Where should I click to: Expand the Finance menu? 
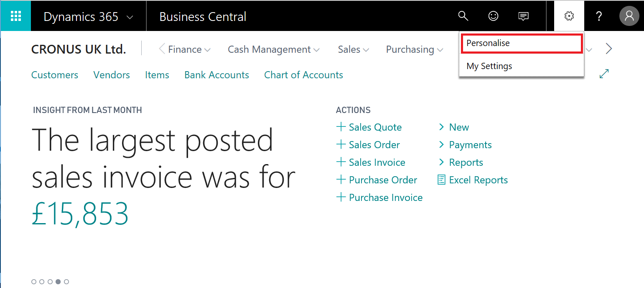(189, 49)
